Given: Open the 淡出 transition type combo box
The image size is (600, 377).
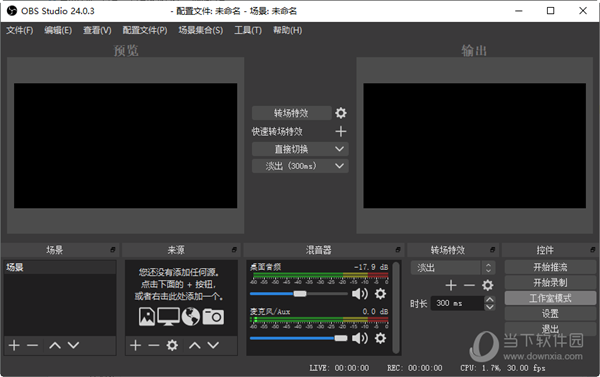Looking at the screenshot, I should click(453, 268).
